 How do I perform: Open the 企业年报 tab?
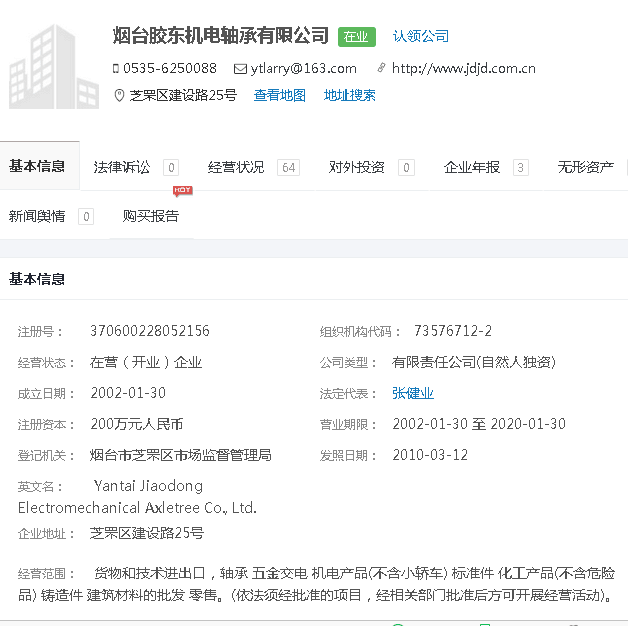(472, 167)
